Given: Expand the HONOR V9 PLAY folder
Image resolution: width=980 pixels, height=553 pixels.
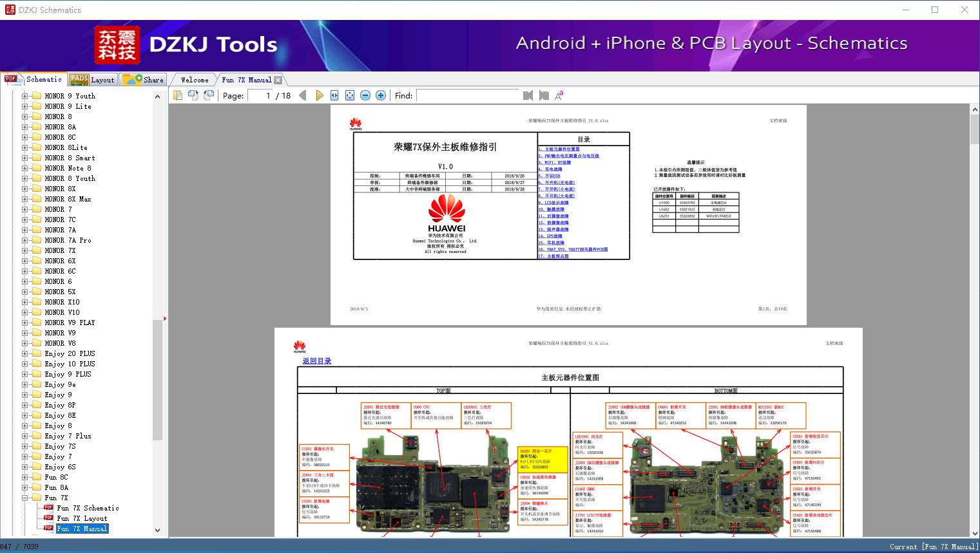Looking at the screenshot, I should coord(25,323).
